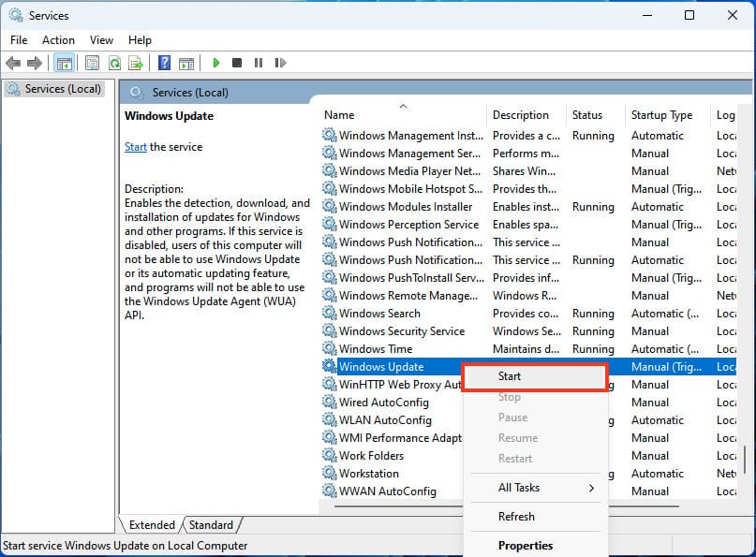This screenshot has height=557, width=756.
Task: Open the Action menu
Action: point(58,40)
